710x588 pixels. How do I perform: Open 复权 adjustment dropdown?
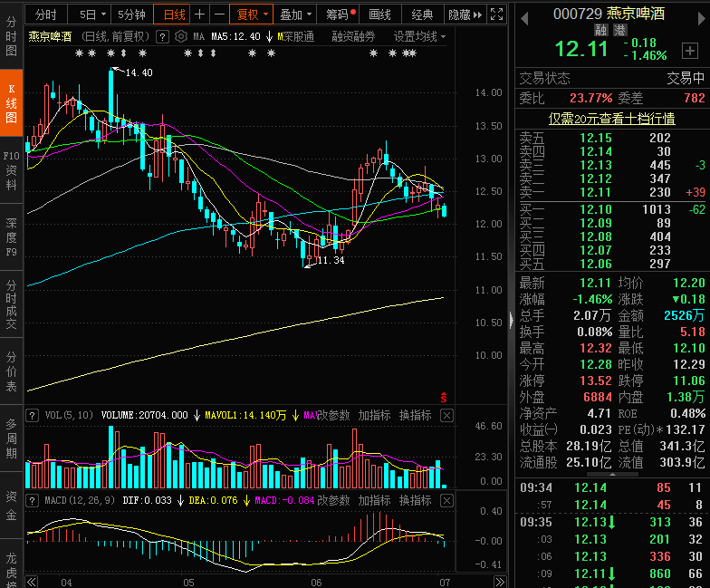pos(252,14)
